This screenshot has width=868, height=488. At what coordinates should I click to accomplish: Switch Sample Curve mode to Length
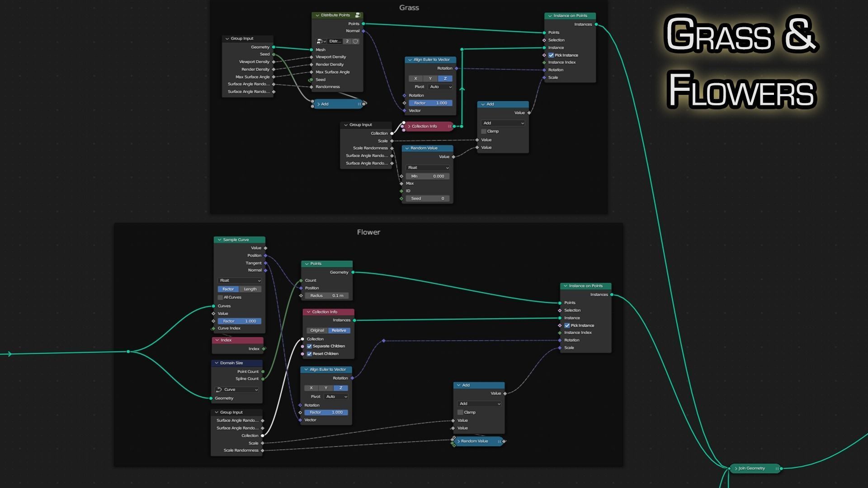(x=250, y=289)
